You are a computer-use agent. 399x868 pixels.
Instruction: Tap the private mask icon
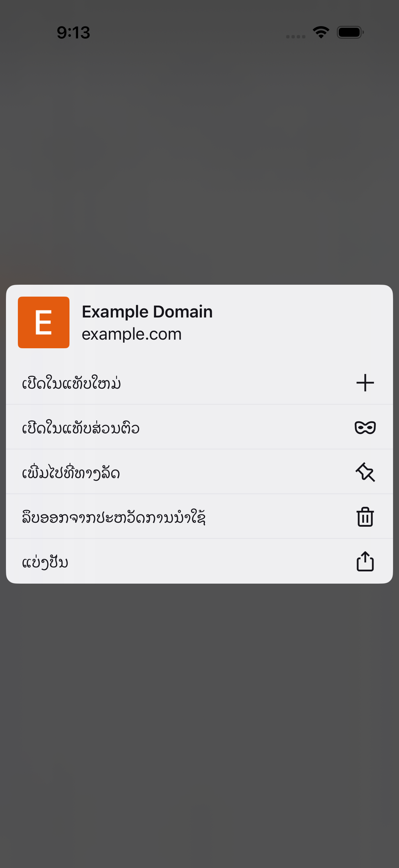(x=365, y=428)
